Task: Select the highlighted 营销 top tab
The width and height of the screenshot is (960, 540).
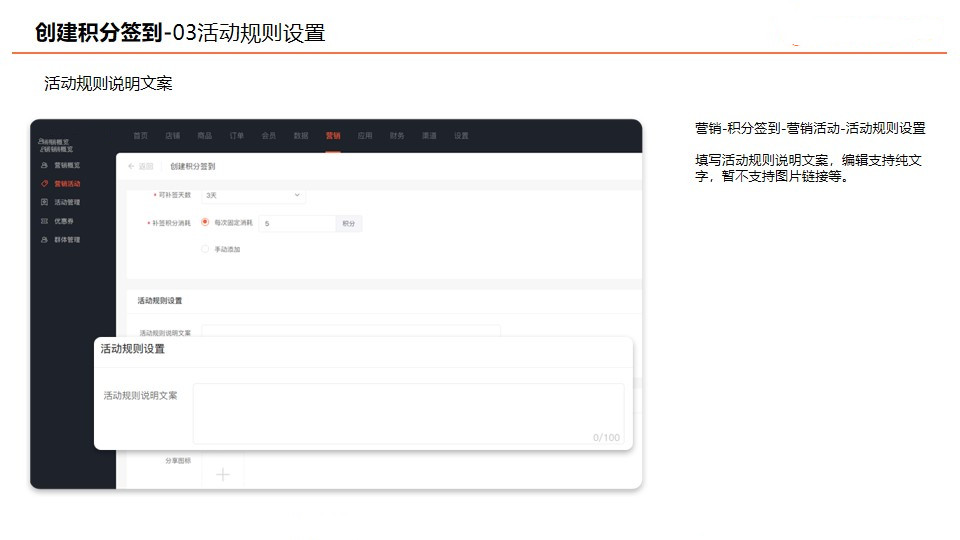Action: [333, 136]
